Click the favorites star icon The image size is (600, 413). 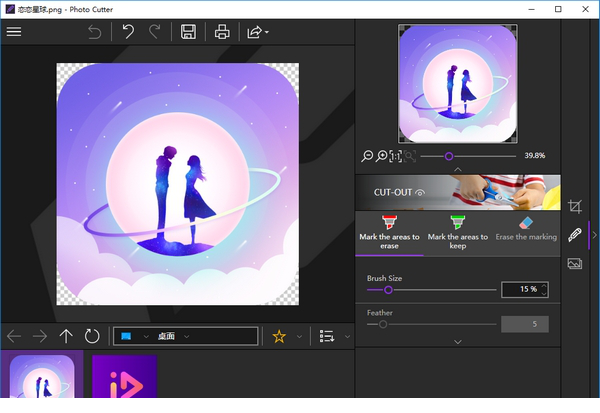pos(279,336)
